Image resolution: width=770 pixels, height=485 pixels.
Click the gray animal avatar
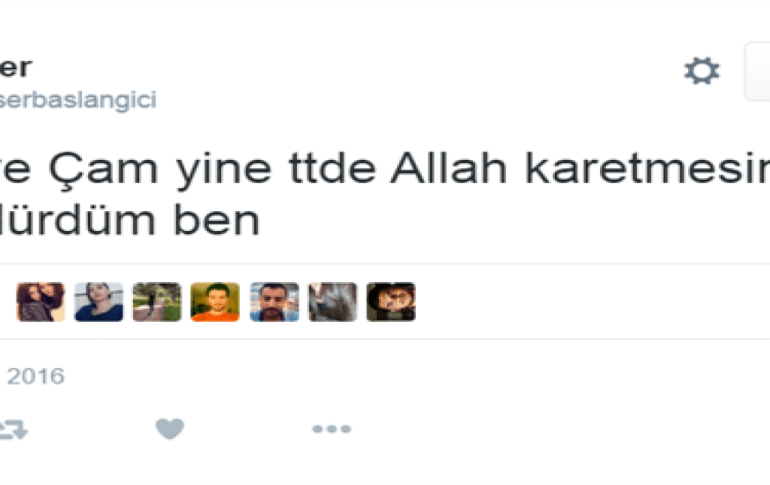pyautogui.click(x=332, y=302)
